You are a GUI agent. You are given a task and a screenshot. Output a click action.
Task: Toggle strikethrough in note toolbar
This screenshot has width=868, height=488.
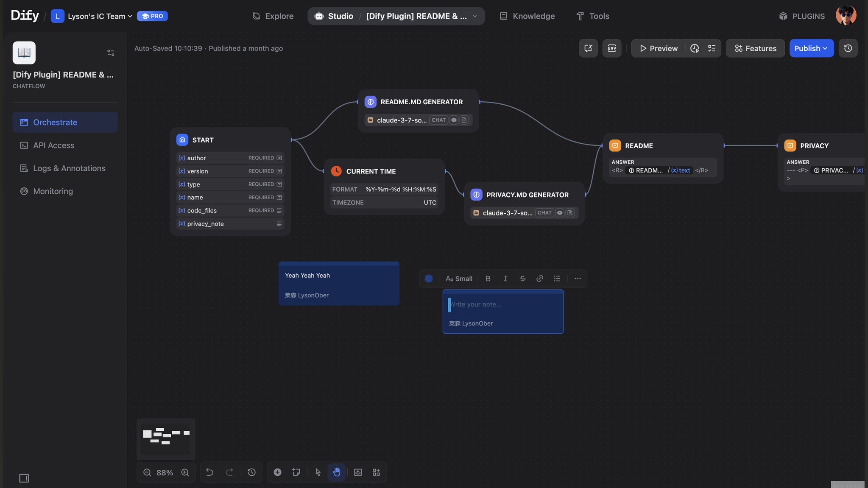point(522,279)
